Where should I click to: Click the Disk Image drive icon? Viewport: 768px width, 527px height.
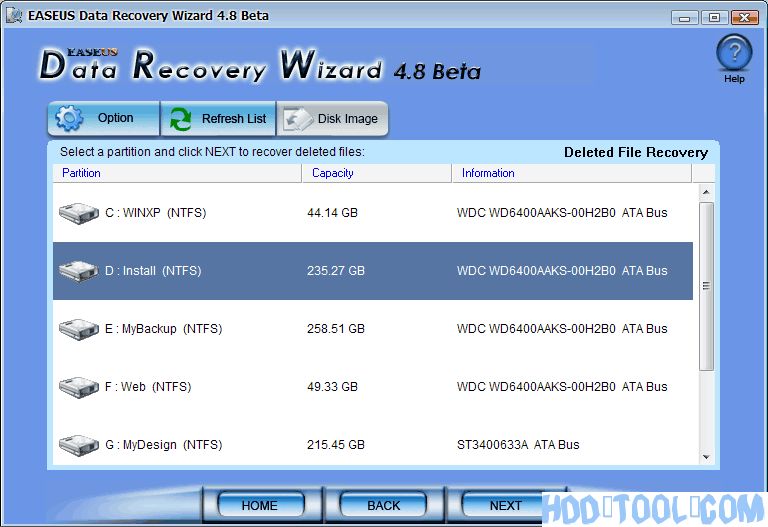tap(298, 119)
